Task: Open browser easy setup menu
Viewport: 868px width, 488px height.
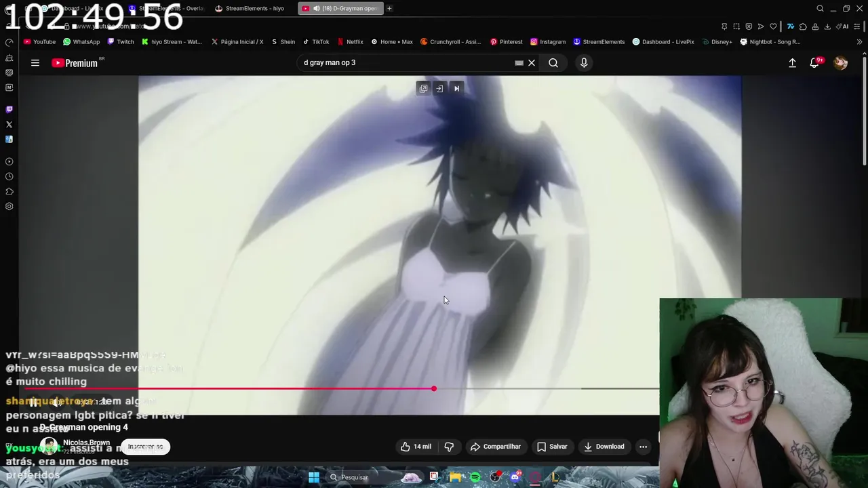Action: coord(859,26)
